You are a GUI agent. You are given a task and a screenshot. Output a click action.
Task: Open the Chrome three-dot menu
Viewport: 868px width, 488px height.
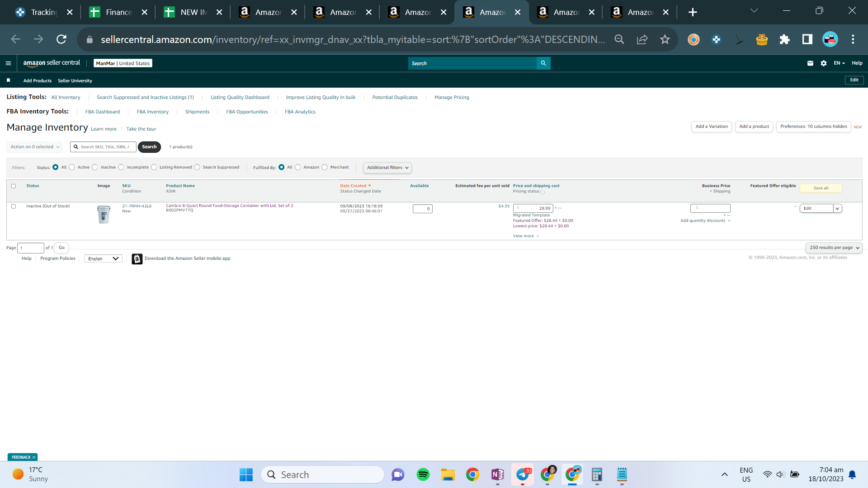[853, 39]
